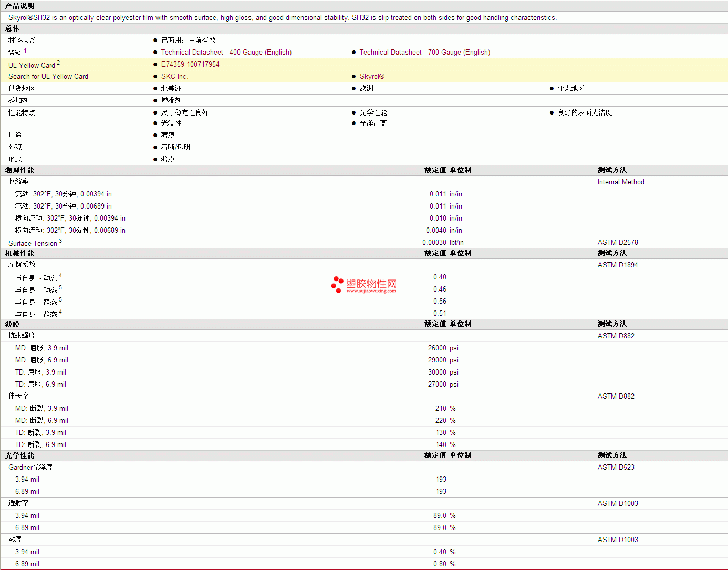Select the 0.00030 surface tension value
The image size is (728, 570).
pos(434,242)
